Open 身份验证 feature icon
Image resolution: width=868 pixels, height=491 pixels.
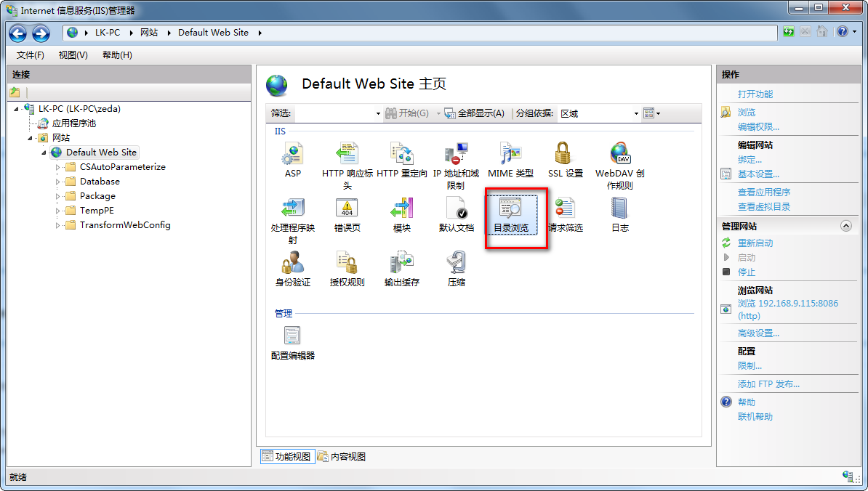(x=292, y=269)
